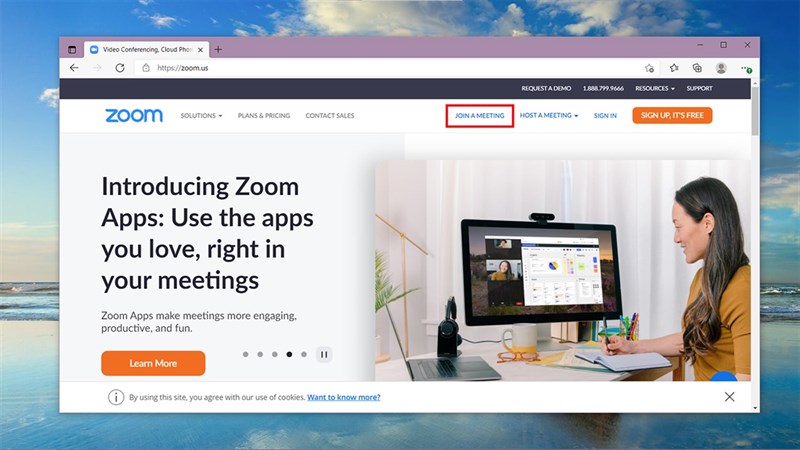
Task: Click the Zoom Apps hero image
Action: [563, 270]
